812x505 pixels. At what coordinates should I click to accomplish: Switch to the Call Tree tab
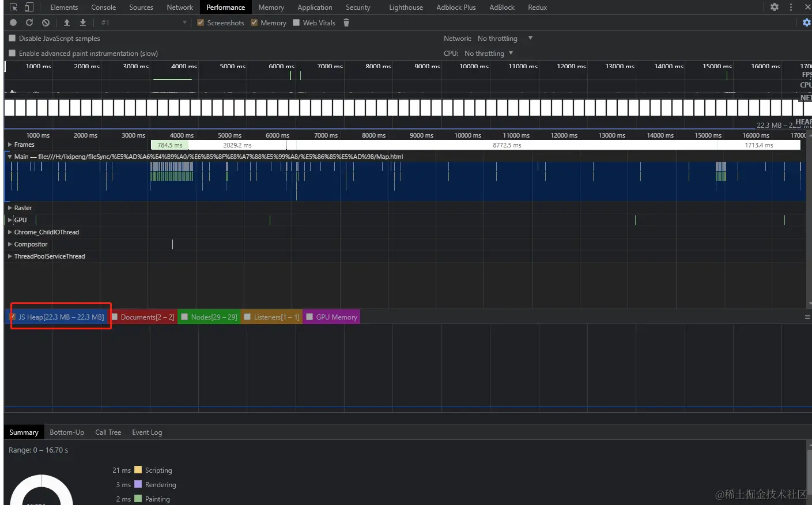108,432
